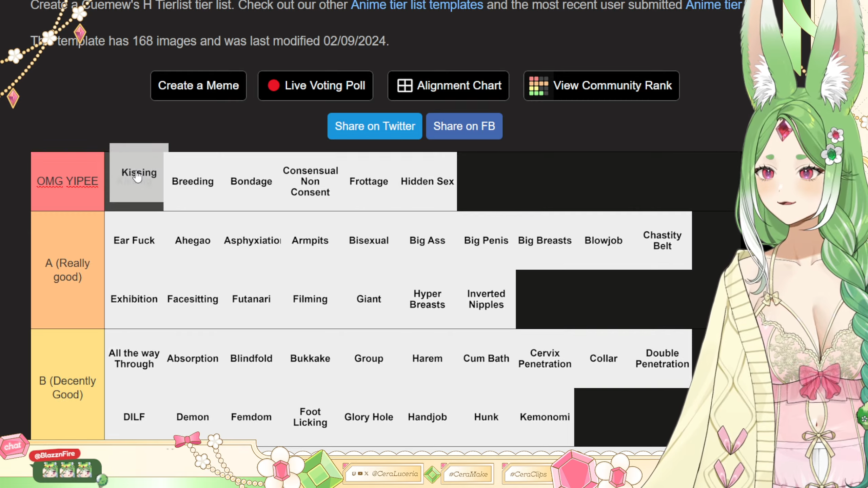Screen dimensions: 868x488
Task: Click the red dot Live Voting Poll icon
Action: (273, 85)
